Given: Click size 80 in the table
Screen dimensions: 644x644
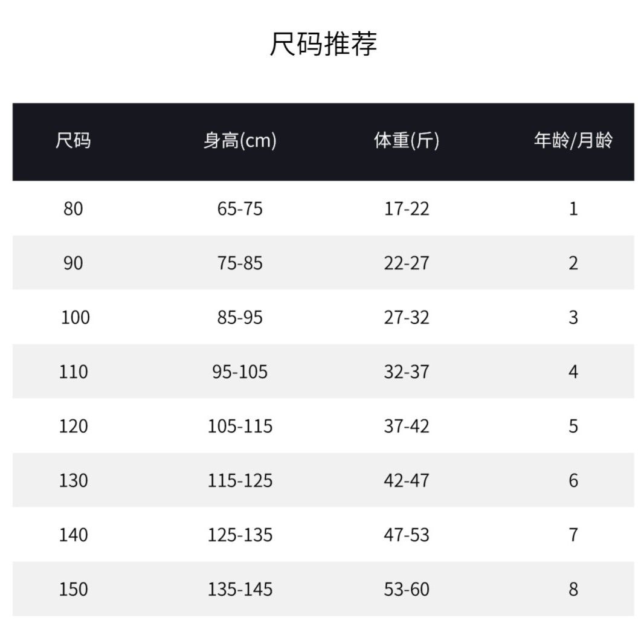Looking at the screenshot, I should pyautogui.click(x=73, y=209).
